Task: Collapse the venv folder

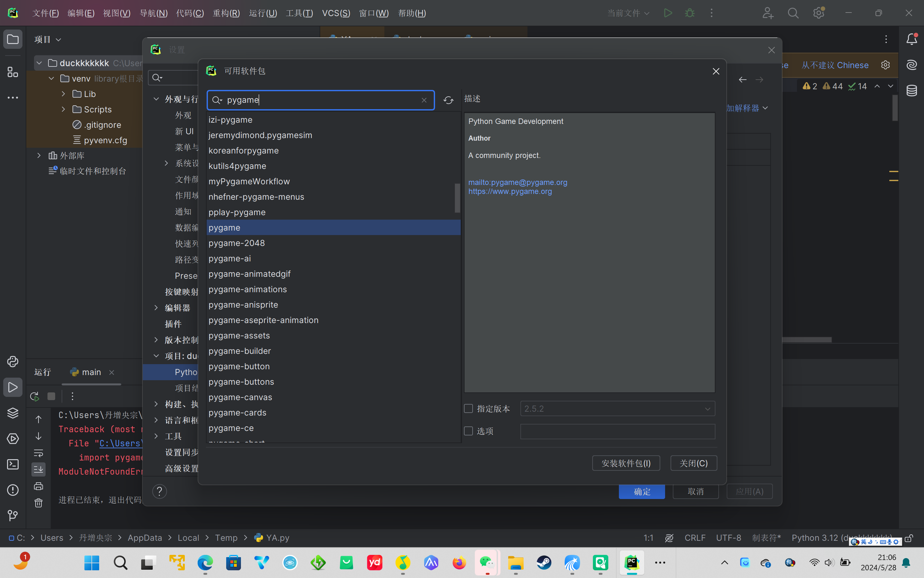Action: [52, 78]
